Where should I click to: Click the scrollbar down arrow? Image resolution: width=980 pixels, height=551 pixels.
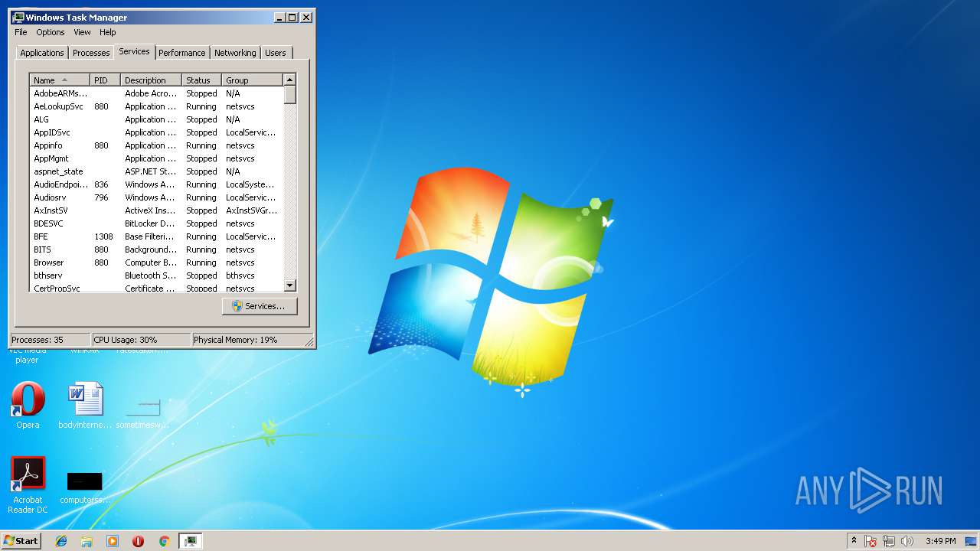tap(289, 285)
